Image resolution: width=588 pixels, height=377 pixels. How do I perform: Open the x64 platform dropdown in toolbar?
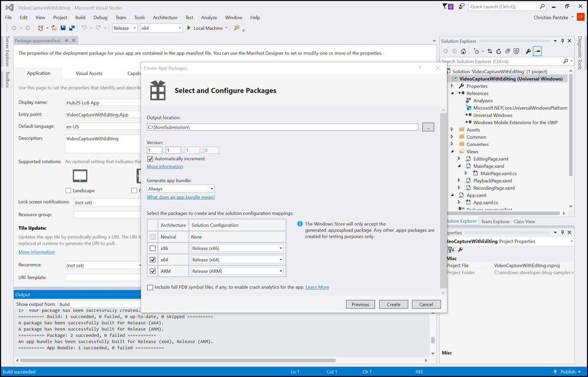(x=161, y=28)
